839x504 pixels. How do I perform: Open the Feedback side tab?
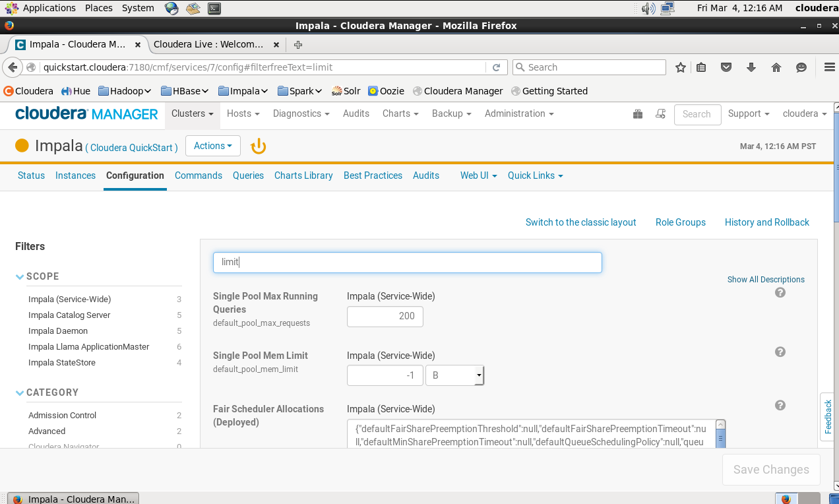point(828,417)
